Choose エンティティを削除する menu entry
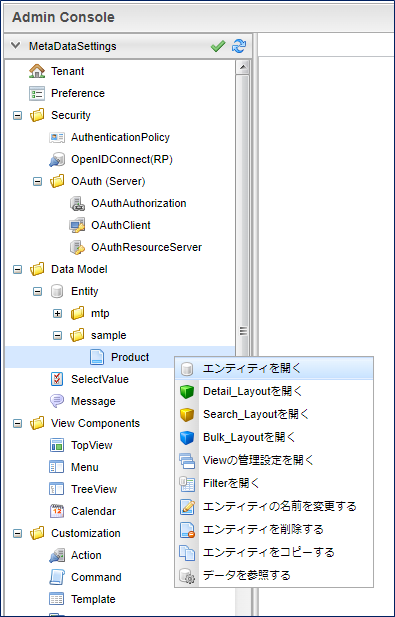 click(x=274, y=529)
